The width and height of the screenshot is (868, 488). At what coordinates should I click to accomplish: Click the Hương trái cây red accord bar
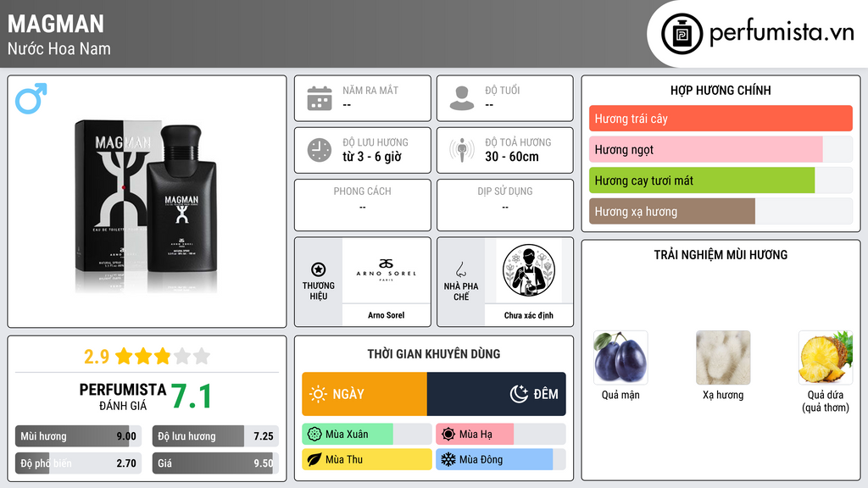pos(721,119)
